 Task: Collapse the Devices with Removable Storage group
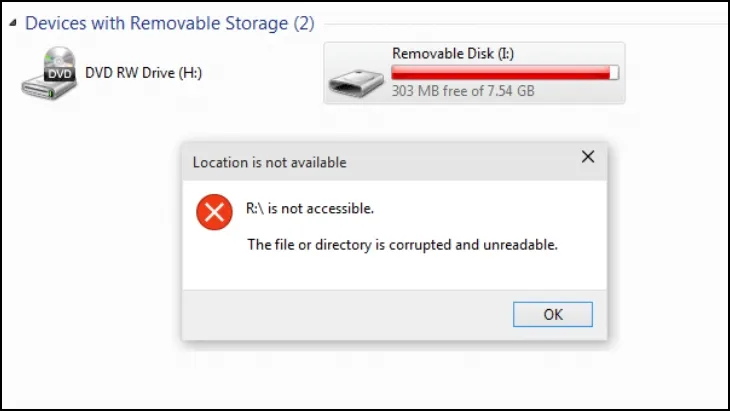coord(12,24)
